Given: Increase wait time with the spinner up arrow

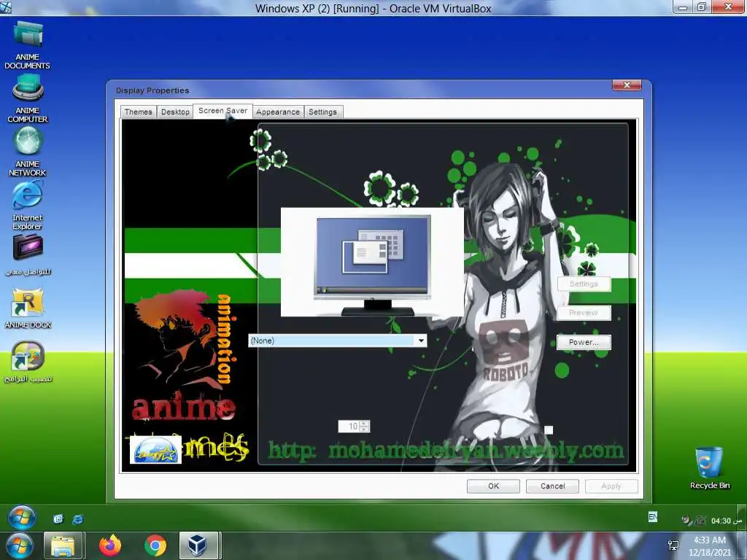Looking at the screenshot, I should 365,424.
